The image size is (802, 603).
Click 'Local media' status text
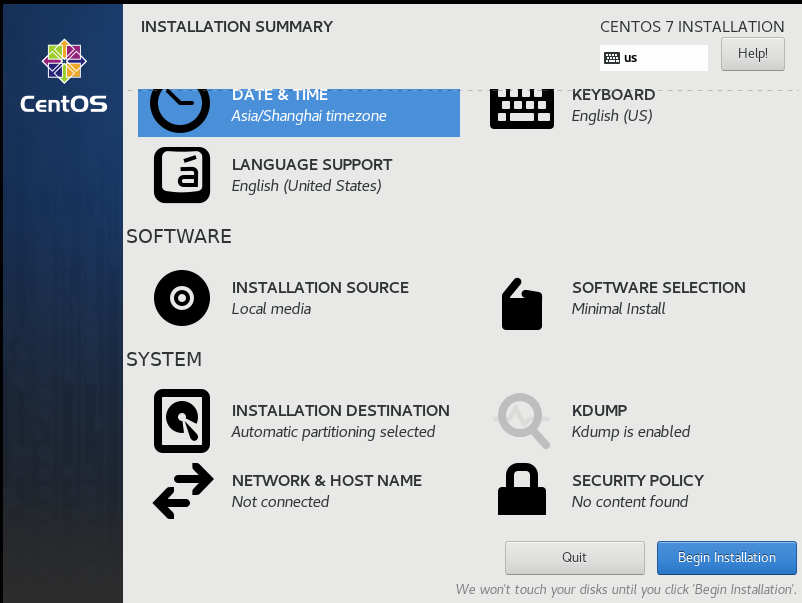[271, 309]
